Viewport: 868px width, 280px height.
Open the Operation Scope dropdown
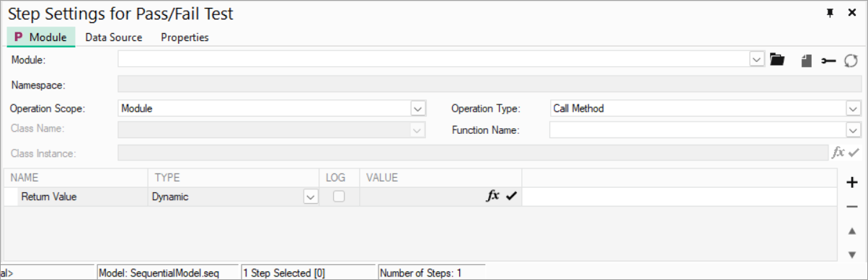coord(418,109)
